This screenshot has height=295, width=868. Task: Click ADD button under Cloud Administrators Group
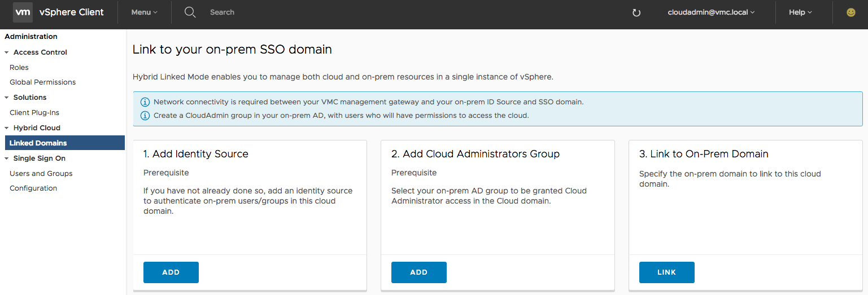(419, 272)
